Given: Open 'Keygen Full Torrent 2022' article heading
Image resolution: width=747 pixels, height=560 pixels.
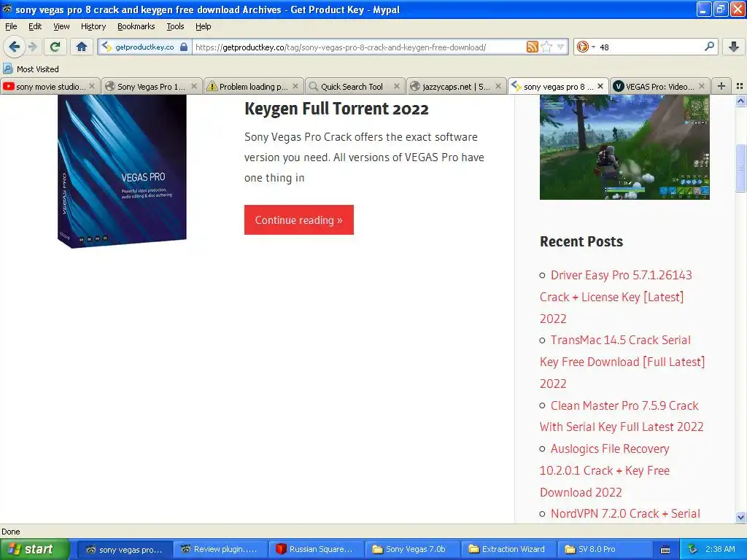Looking at the screenshot, I should 336,109.
